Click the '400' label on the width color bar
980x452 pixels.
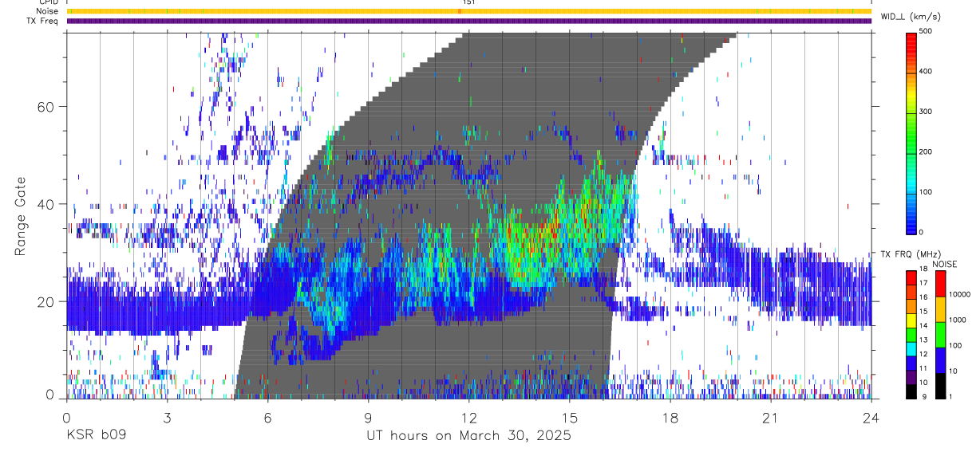tap(927, 72)
